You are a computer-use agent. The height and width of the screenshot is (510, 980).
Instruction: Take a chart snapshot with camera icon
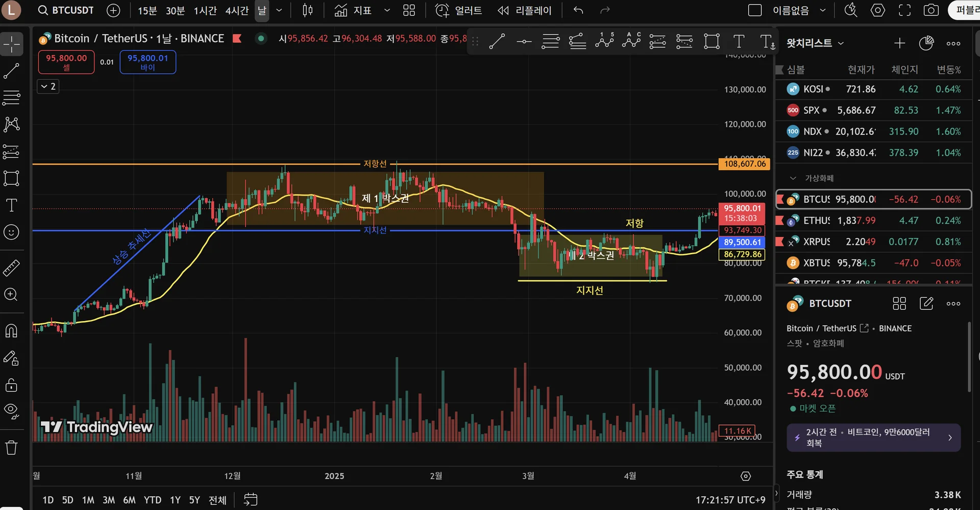[x=931, y=10]
